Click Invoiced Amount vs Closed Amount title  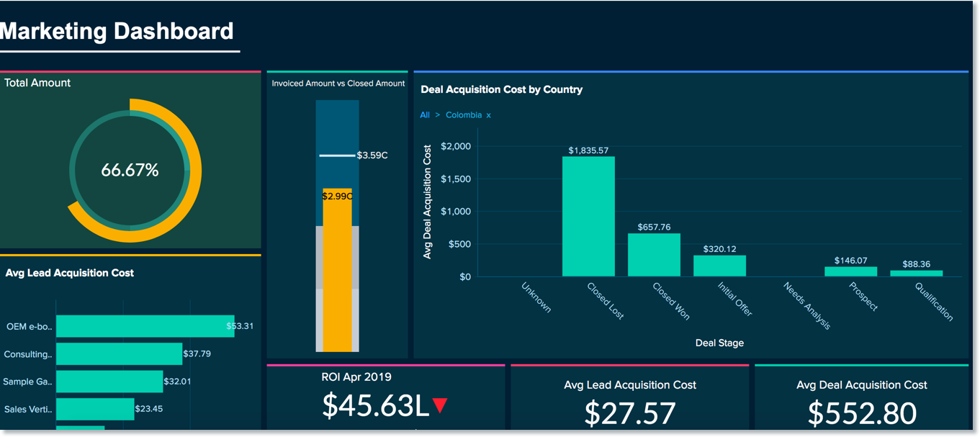pos(338,84)
